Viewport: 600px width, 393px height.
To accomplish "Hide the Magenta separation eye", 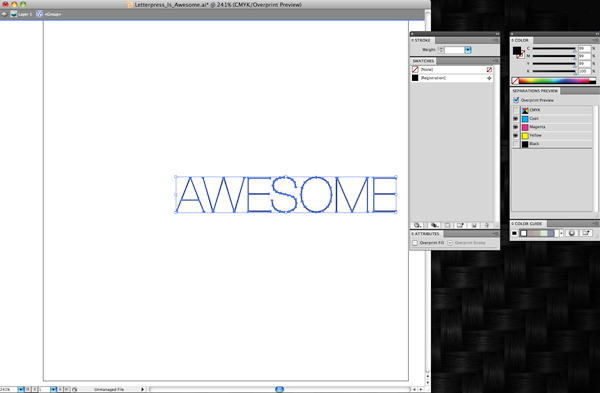I will (515, 127).
